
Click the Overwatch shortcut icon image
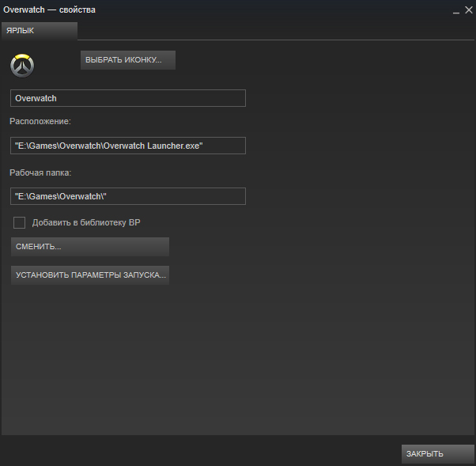[x=22, y=66]
